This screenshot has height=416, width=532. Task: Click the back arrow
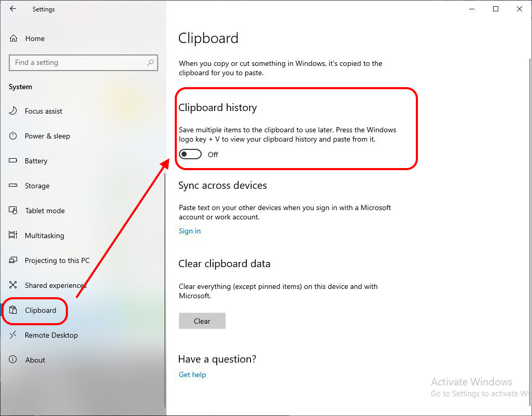[12, 9]
